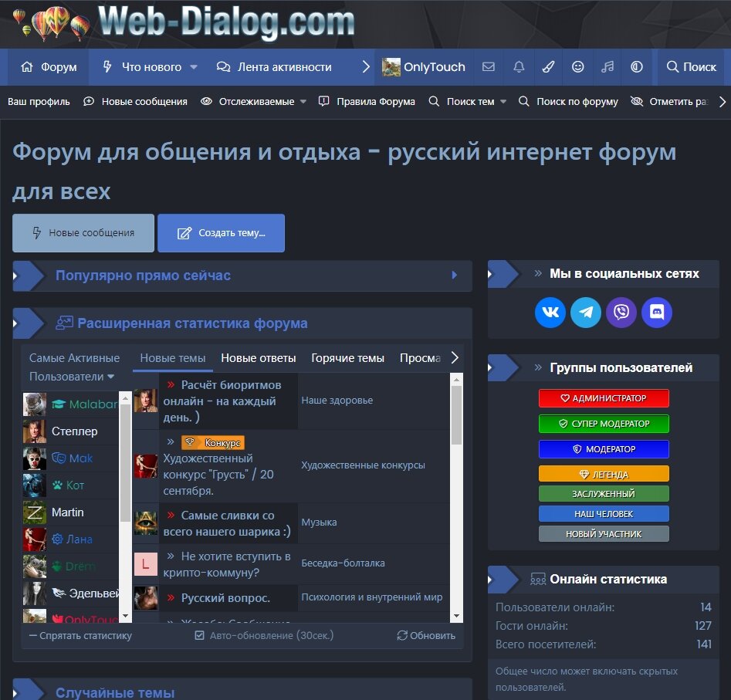Click the Случайные темы block header
731x700 pixels.
(242, 690)
